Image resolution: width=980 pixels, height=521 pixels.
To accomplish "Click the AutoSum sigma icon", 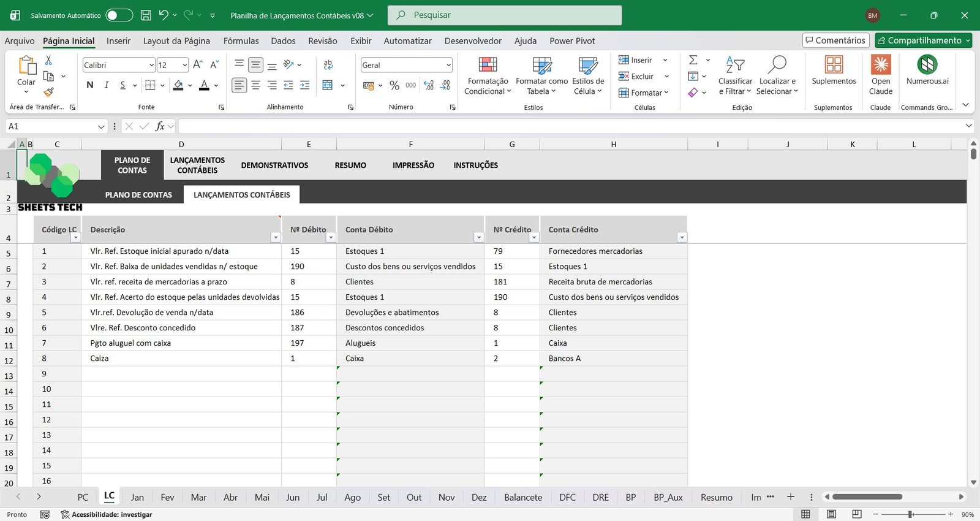I will click(x=693, y=60).
